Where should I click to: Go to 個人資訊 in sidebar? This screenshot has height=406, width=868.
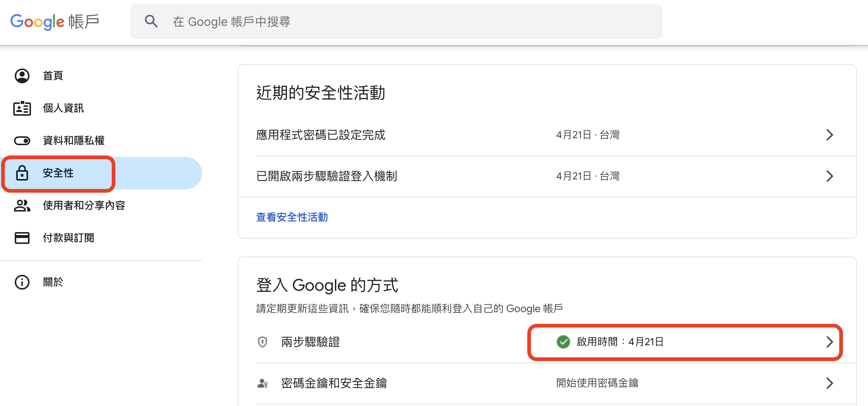pos(63,108)
